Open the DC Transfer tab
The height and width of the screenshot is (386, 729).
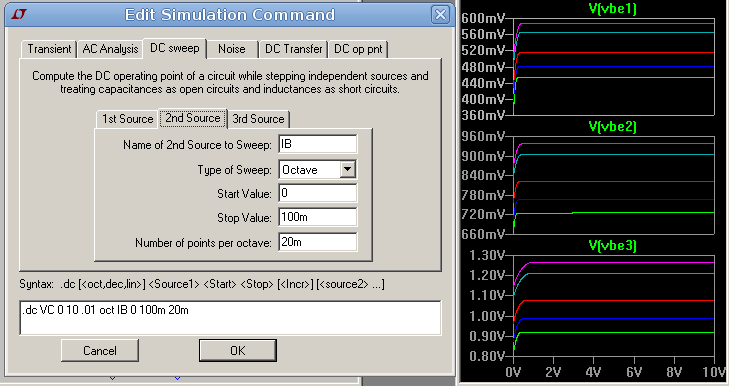tap(293, 49)
